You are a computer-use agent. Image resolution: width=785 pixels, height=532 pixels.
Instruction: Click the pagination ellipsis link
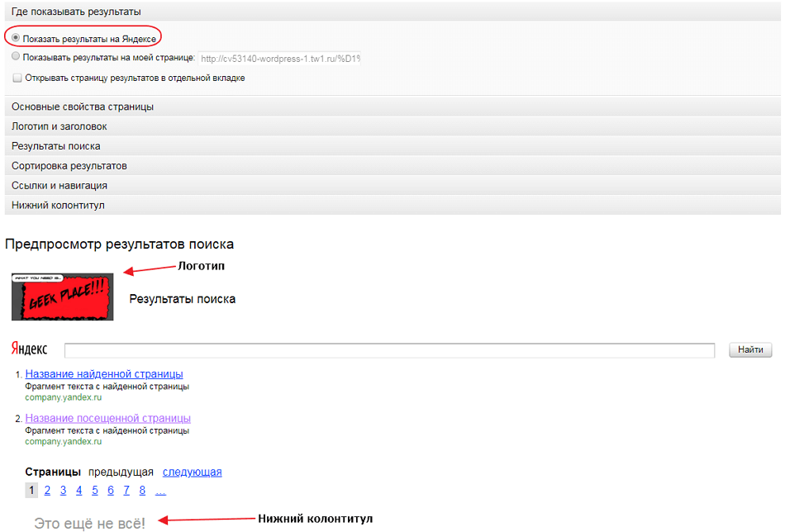(160, 491)
